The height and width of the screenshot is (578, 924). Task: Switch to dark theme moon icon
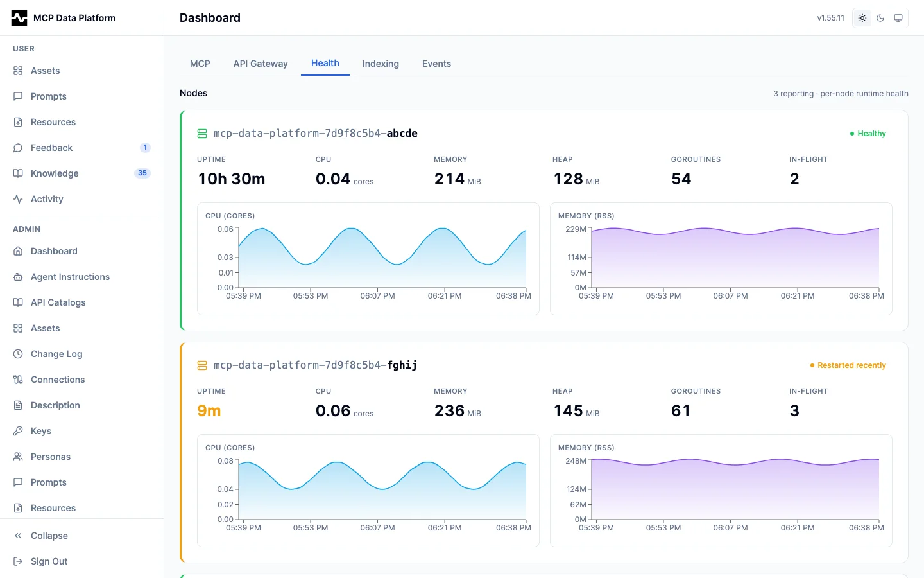coord(880,18)
